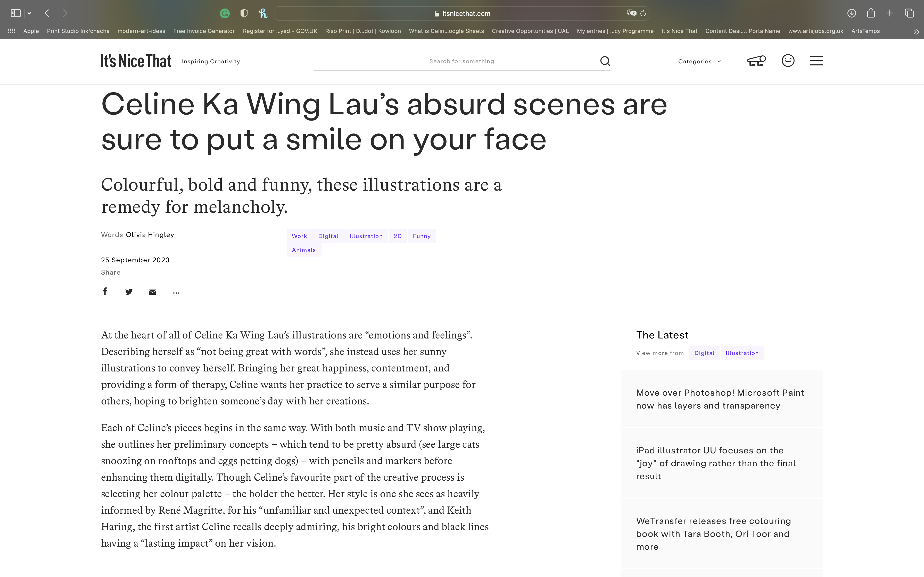
Task: Toggle Safari sidebar panel
Action: (x=16, y=13)
